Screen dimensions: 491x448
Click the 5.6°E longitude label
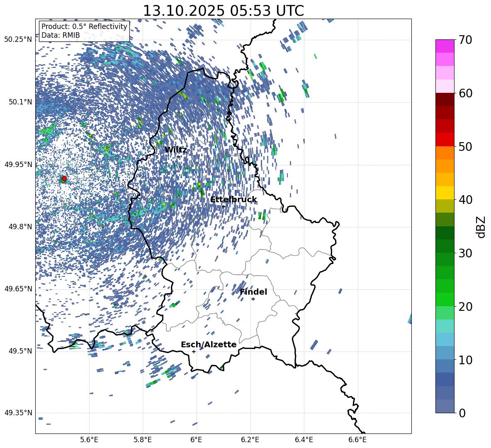[x=89, y=440]
